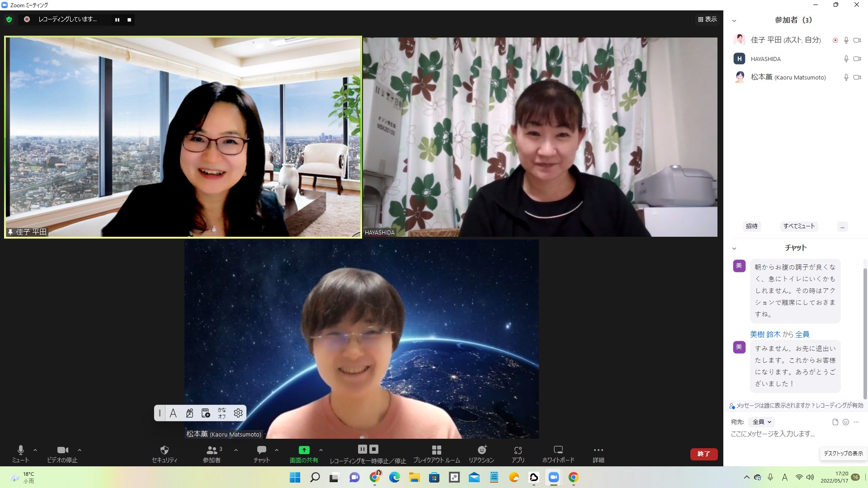Open chat options arrow beside チャット
This screenshot has height=488, width=868.
(277, 450)
